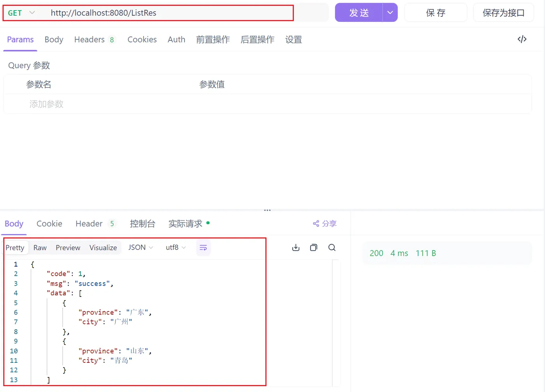
Task: Click the 发送 send button
Action: (x=359, y=12)
